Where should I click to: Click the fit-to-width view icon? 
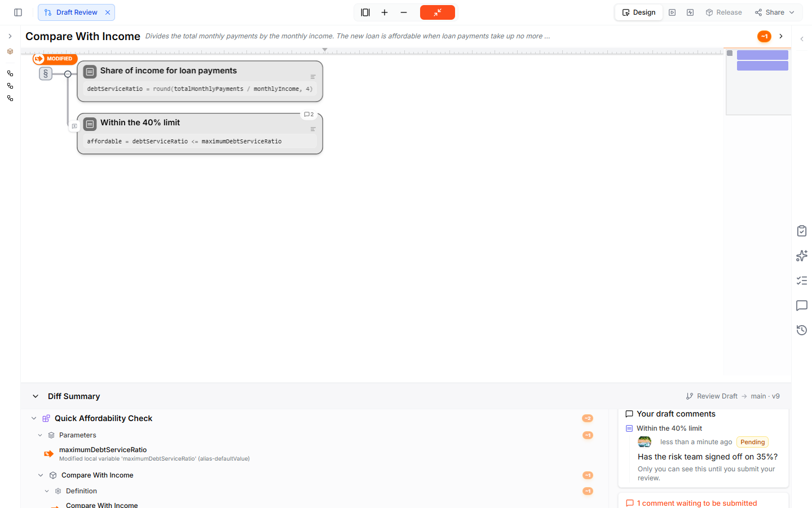pyautogui.click(x=365, y=12)
